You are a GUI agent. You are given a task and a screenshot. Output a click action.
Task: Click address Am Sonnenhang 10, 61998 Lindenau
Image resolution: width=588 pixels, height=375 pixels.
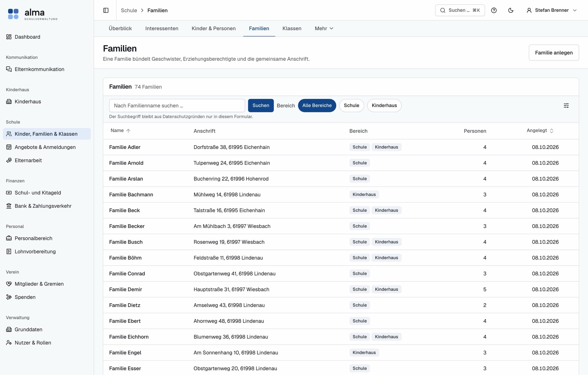click(x=236, y=353)
